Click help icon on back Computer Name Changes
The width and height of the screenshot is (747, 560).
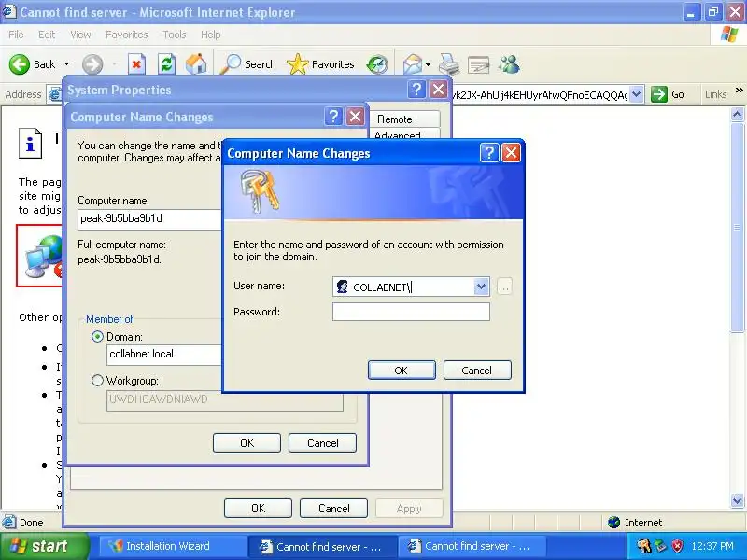333,117
